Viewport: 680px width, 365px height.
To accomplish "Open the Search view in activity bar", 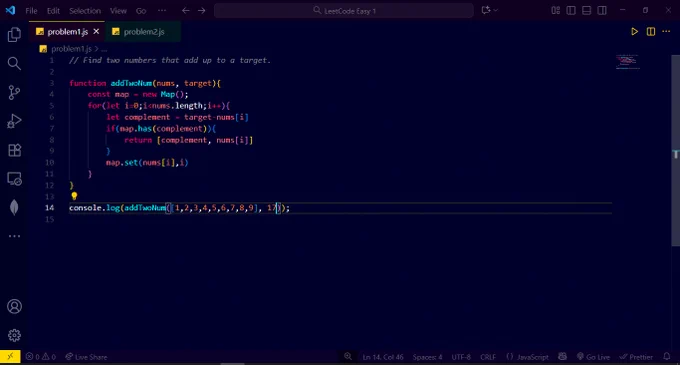I will tap(14, 63).
